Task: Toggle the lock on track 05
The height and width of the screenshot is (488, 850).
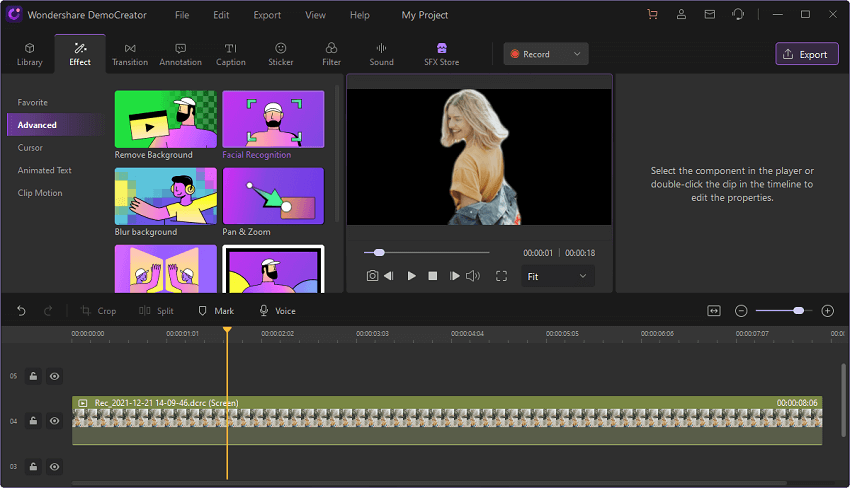Action: coord(33,377)
